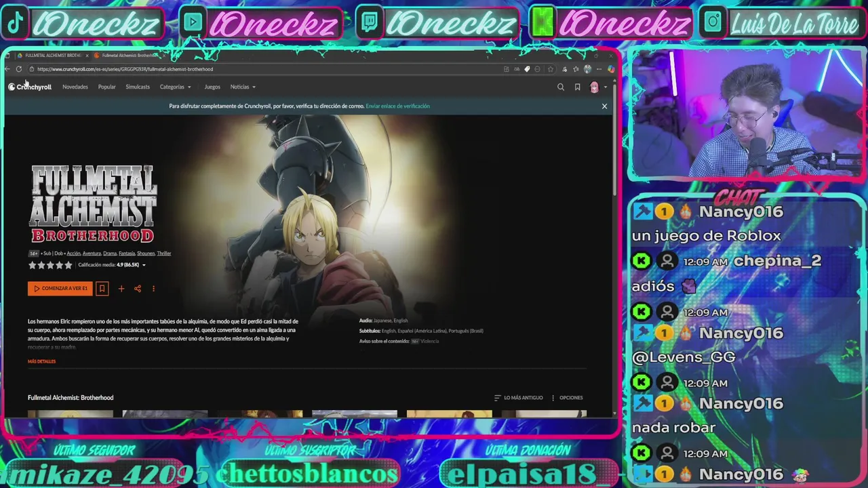This screenshot has width=868, height=488.
Task: Expand the description with Más detalles
Action: tap(41, 362)
